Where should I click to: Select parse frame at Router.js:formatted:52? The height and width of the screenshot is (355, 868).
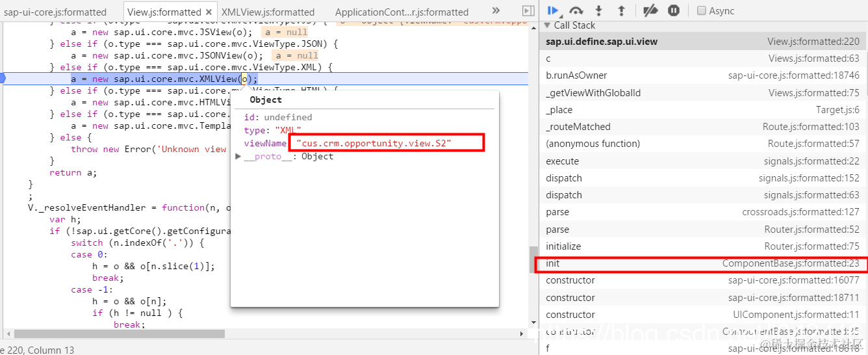[704, 229]
